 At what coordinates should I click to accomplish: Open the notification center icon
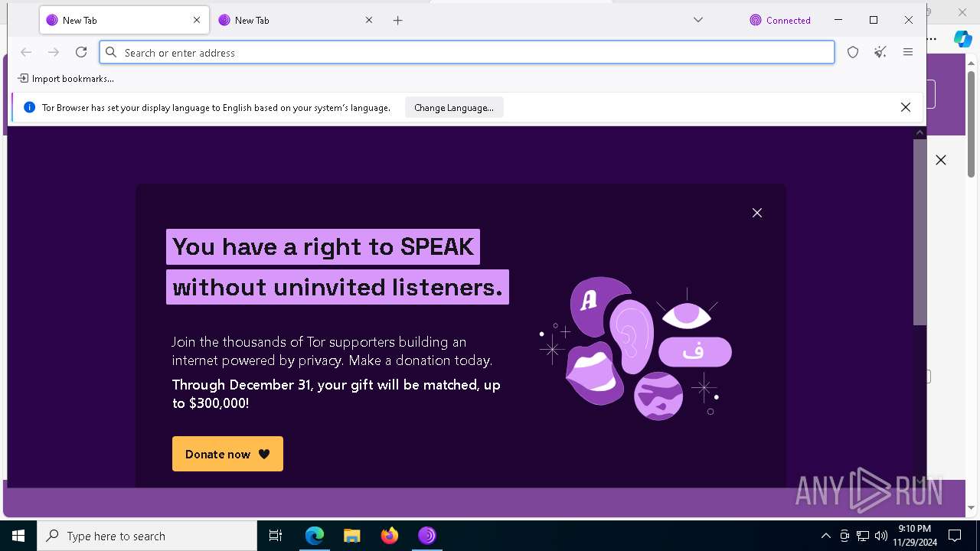[x=955, y=536]
